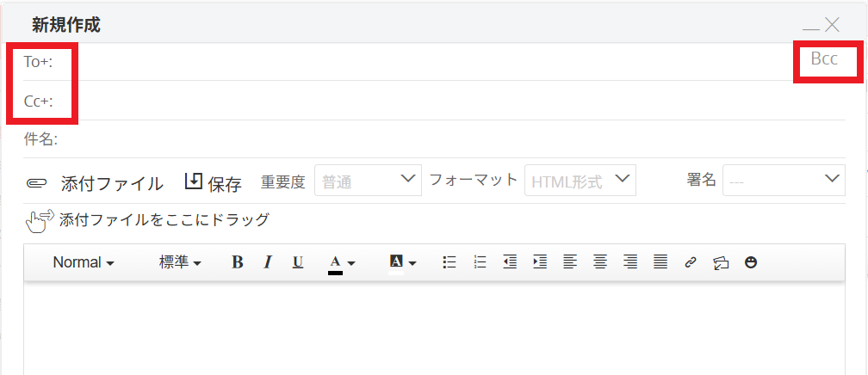Viewport: 868px width, 375px height.
Task: Click the 添付ファイル attach button
Action: click(x=112, y=183)
